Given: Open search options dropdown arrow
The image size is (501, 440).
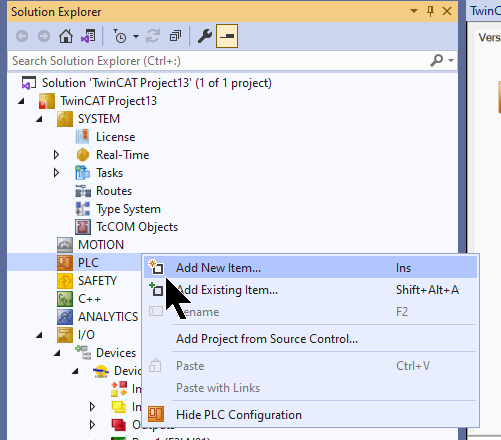Looking at the screenshot, I should pyautogui.click(x=451, y=61).
